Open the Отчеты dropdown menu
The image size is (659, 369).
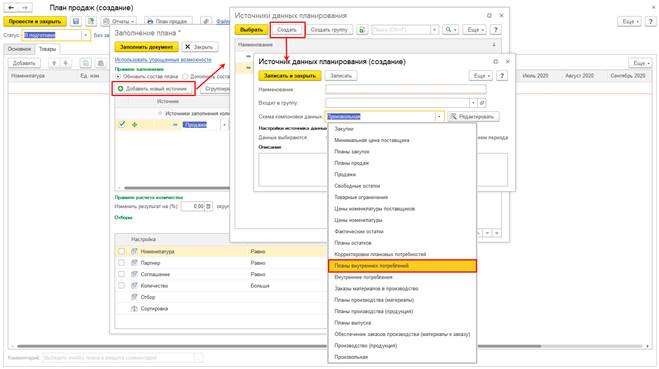coord(119,21)
